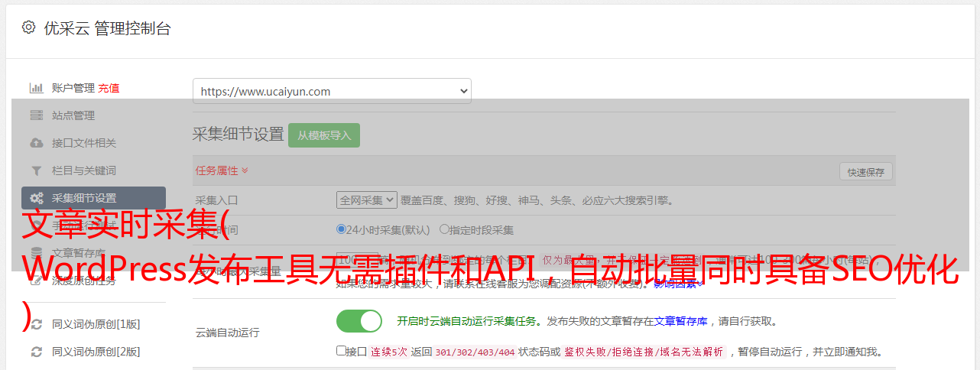Image resolution: width=980 pixels, height=370 pixels.
Task: Click the gears icon for 采集细节设置
Action: [36, 198]
